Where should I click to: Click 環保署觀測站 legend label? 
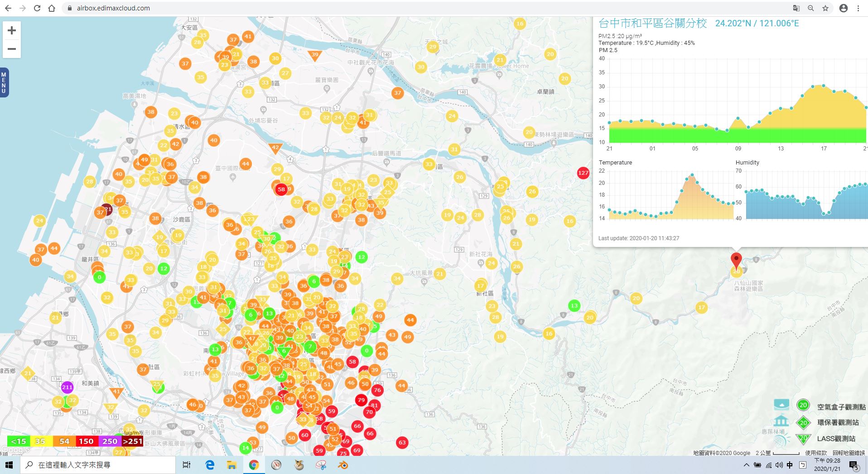pyautogui.click(x=838, y=422)
